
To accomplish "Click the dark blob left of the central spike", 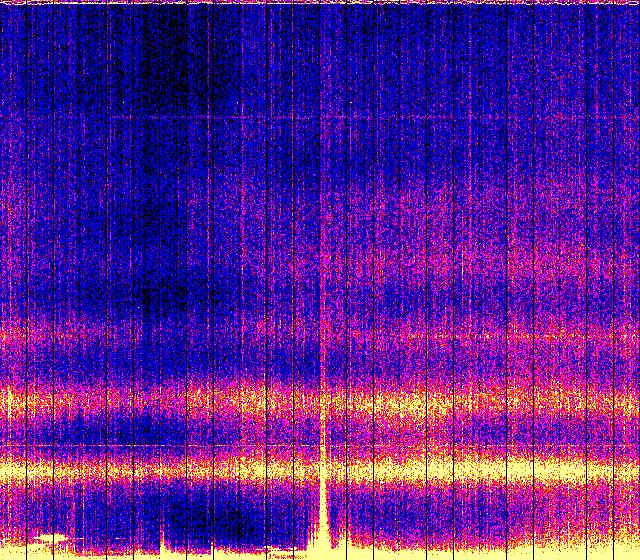I will click(235, 520).
